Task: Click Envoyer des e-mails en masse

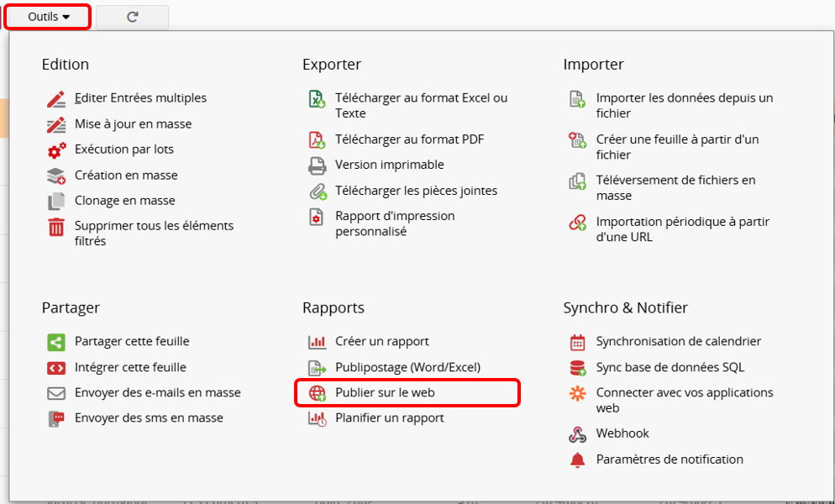Action: pyautogui.click(x=157, y=393)
